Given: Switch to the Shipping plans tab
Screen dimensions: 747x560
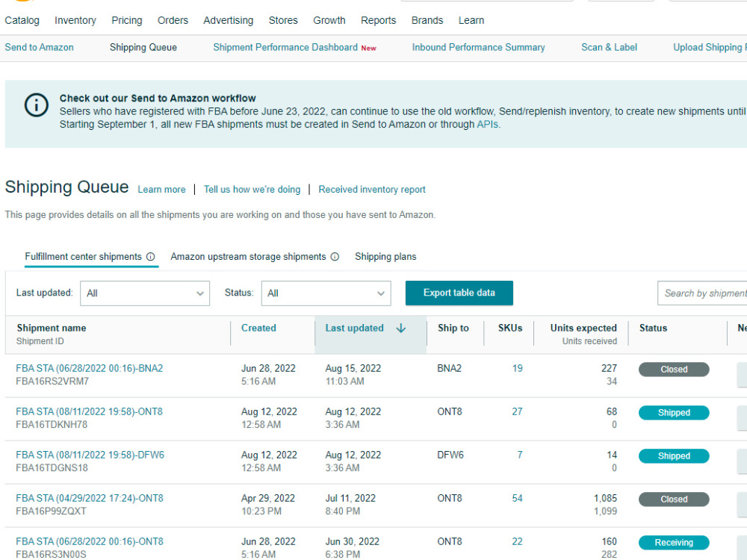Looking at the screenshot, I should [385, 257].
